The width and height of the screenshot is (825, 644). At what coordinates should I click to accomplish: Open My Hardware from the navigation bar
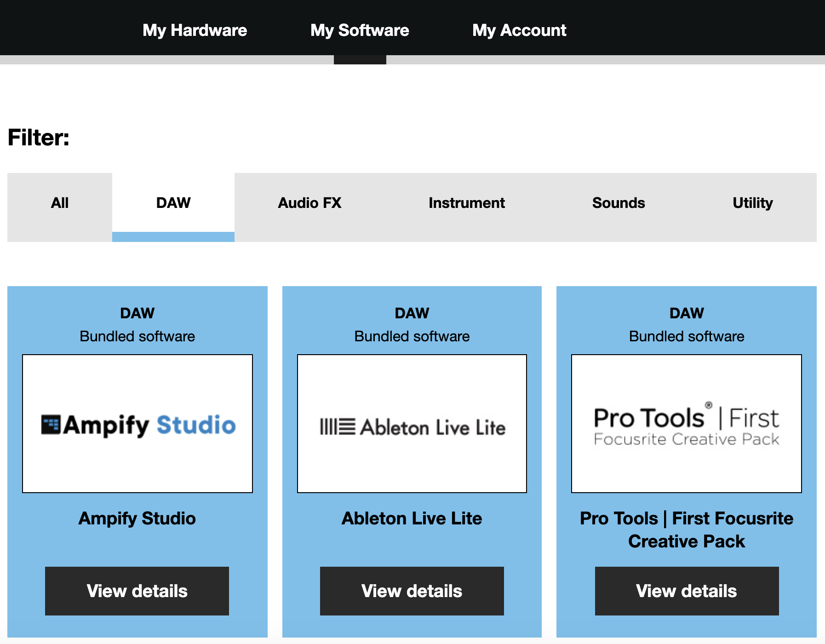[x=195, y=30]
